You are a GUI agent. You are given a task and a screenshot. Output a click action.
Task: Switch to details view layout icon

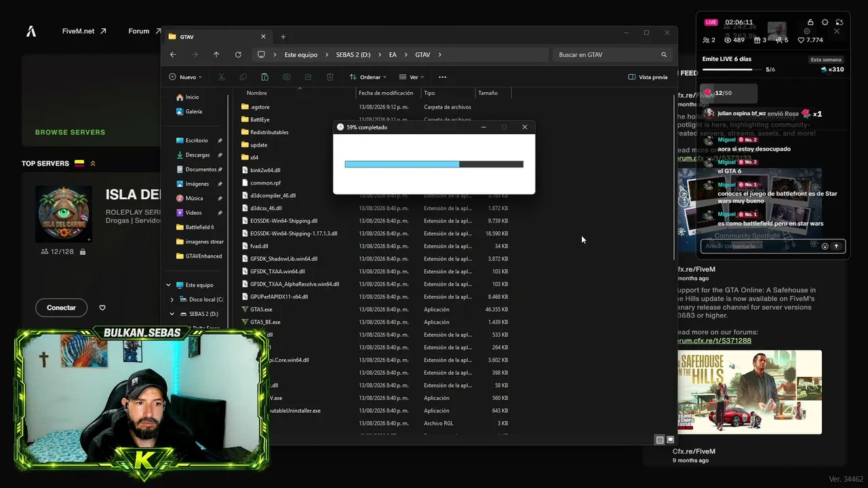660,440
